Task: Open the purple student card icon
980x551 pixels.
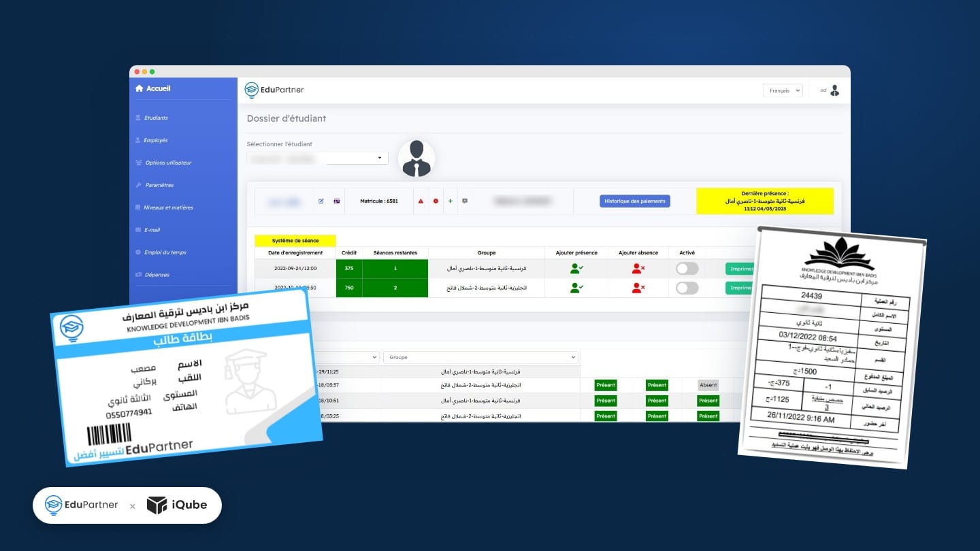Action: coord(336,201)
